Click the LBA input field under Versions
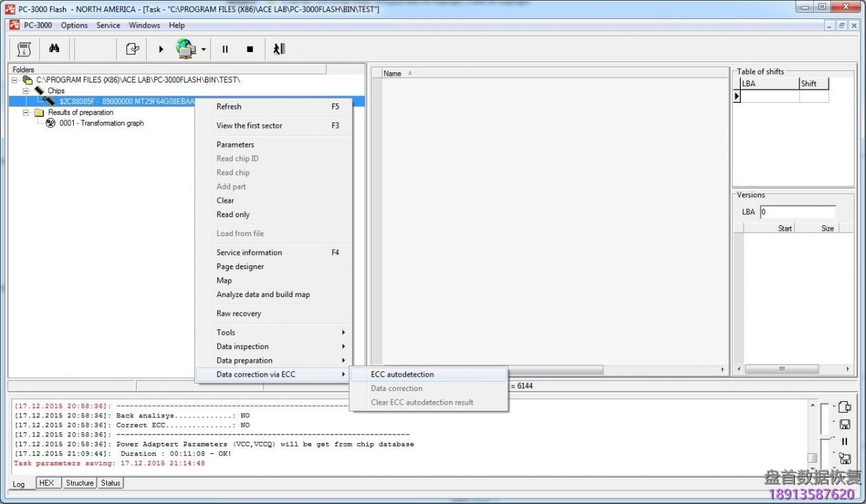 point(797,212)
